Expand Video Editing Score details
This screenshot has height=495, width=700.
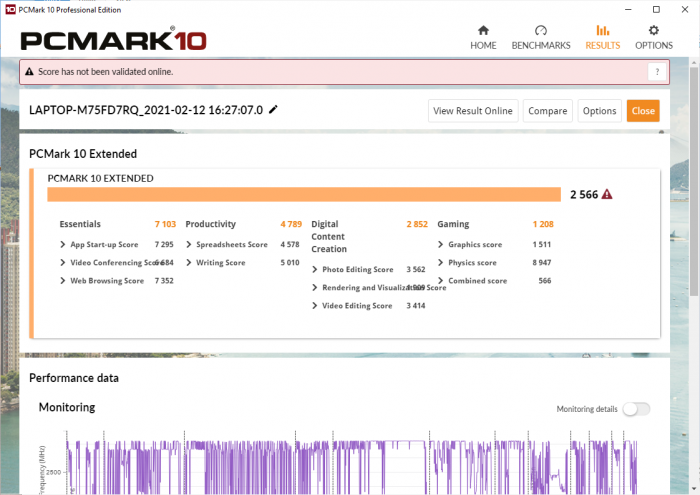click(315, 305)
